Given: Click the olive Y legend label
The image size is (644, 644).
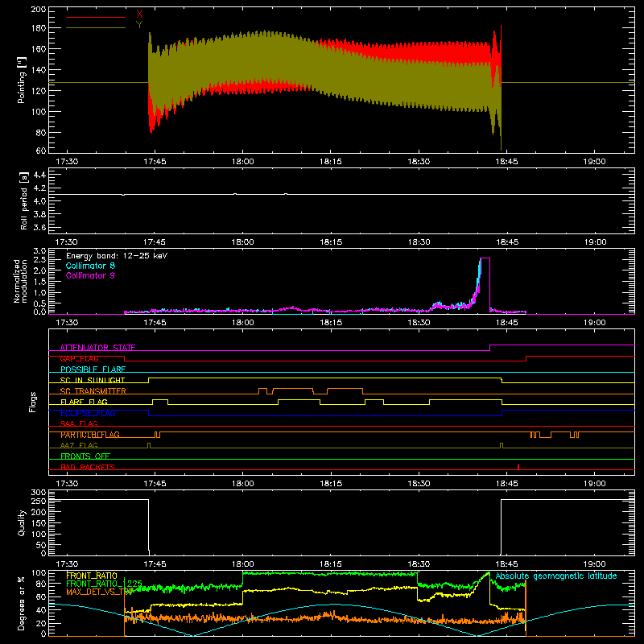Looking at the screenshot, I should pyautogui.click(x=139, y=25).
